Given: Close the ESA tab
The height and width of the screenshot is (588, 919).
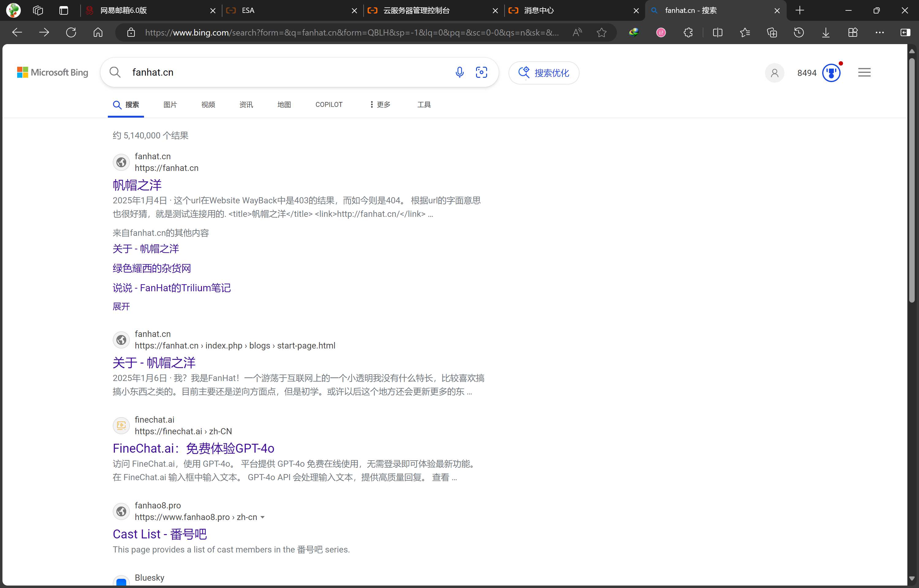Looking at the screenshot, I should pos(354,11).
